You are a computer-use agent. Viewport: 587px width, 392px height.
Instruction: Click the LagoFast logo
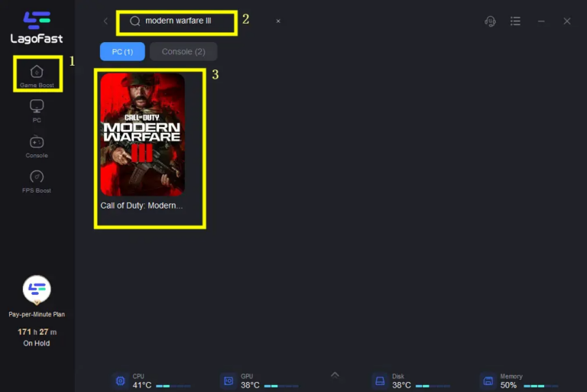pos(37,27)
